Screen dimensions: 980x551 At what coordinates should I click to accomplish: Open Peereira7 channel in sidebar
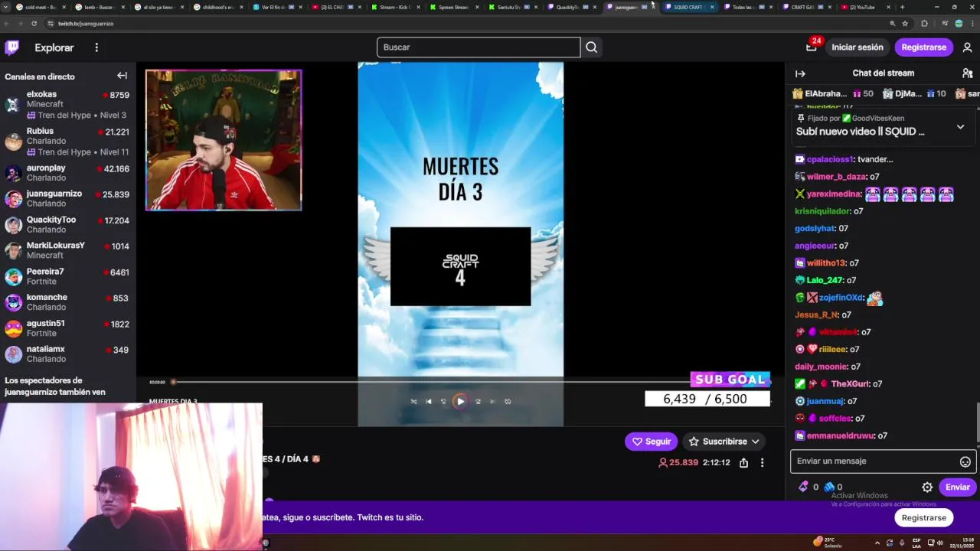(67, 276)
